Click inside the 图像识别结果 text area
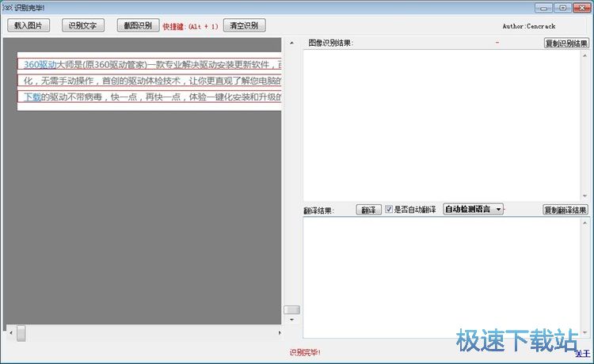Image resolution: width=594 pixels, height=364 pixels. (x=442, y=125)
